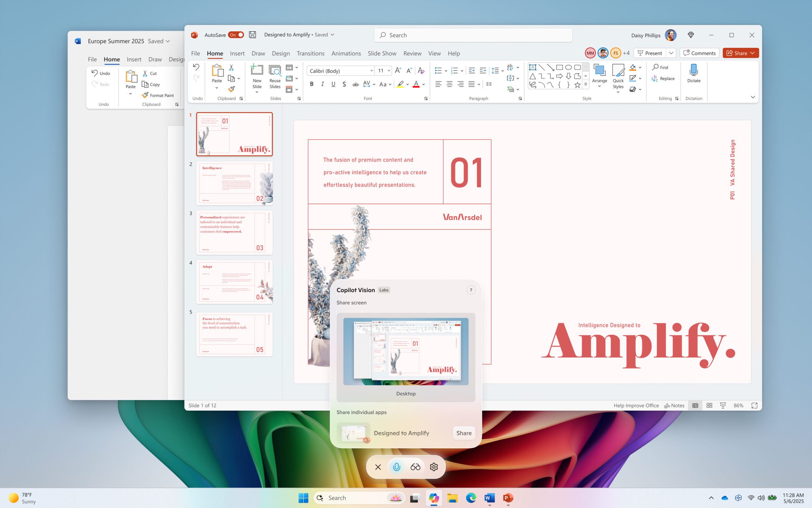Open the Review ribbon tab
The image size is (812, 508).
[x=412, y=53]
